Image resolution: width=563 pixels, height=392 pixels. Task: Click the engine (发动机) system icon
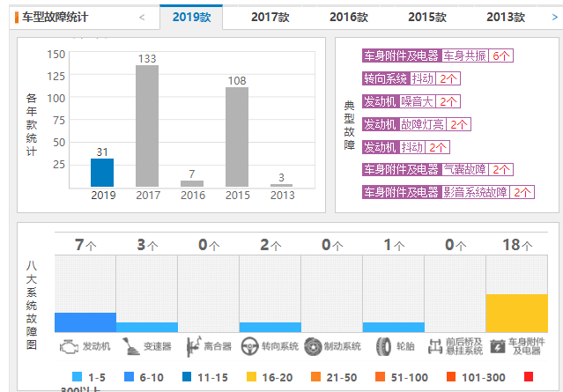[69, 347]
